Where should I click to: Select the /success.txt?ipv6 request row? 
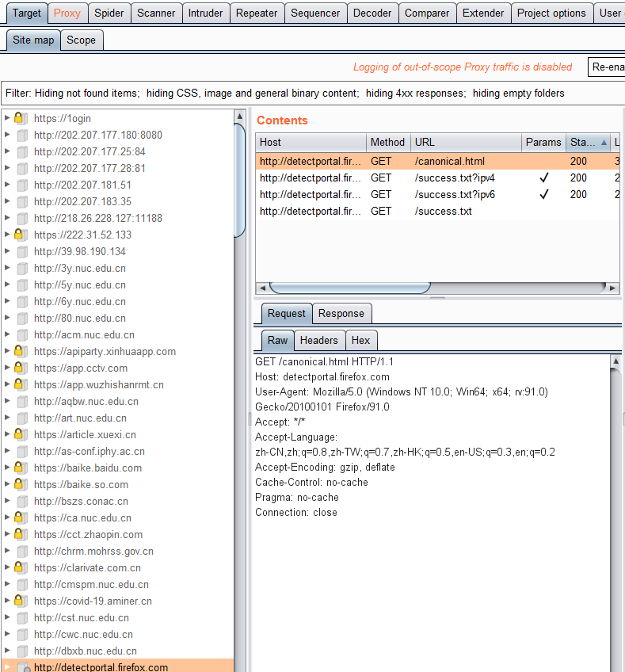[x=437, y=195]
